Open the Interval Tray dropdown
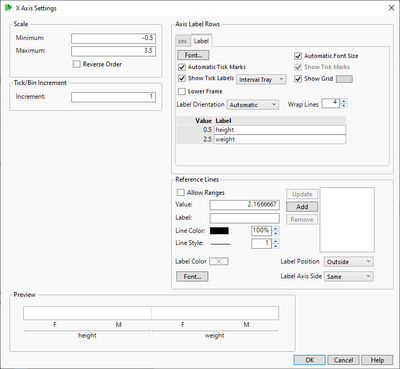Screen dimensions: 400x369 click(261, 79)
